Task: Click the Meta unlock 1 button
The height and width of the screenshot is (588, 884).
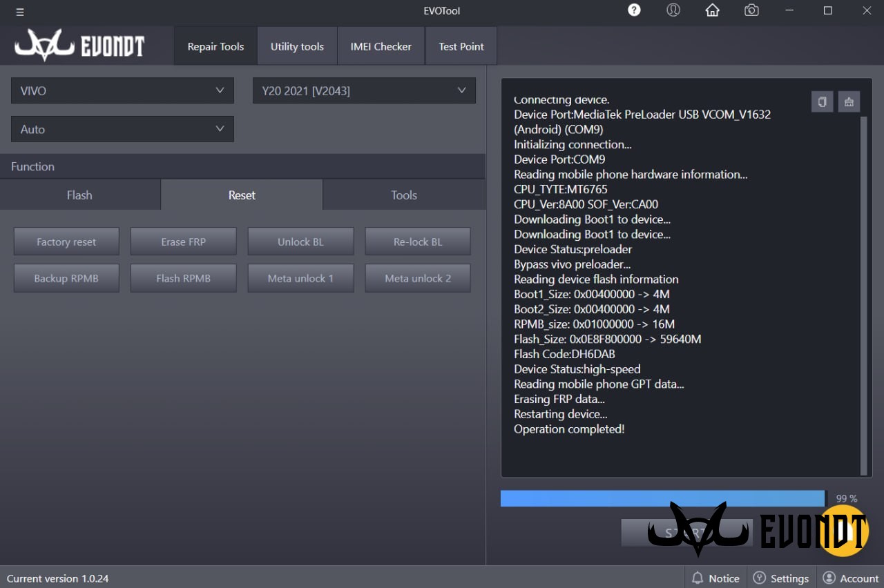Action: [300, 278]
